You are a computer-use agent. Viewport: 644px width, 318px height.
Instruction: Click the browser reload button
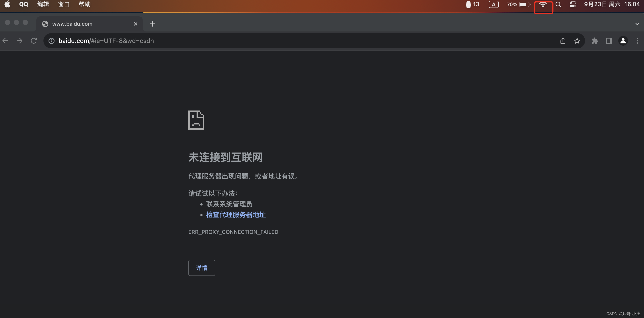(34, 41)
